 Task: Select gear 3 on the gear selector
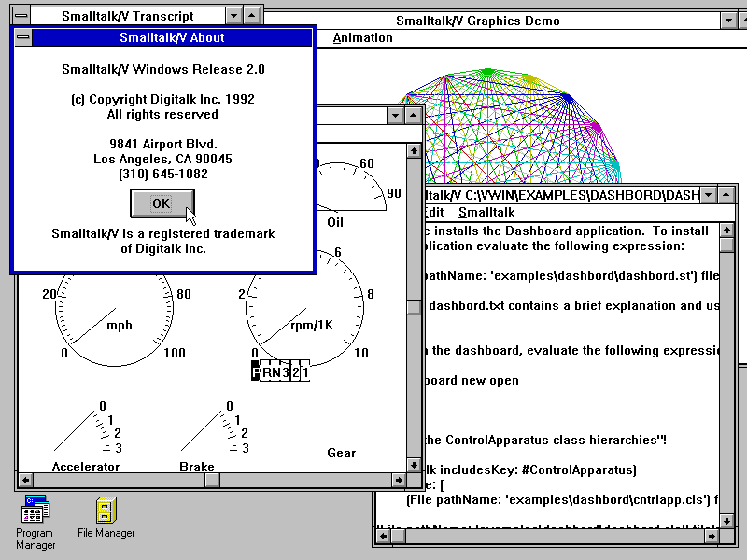[x=286, y=371]
